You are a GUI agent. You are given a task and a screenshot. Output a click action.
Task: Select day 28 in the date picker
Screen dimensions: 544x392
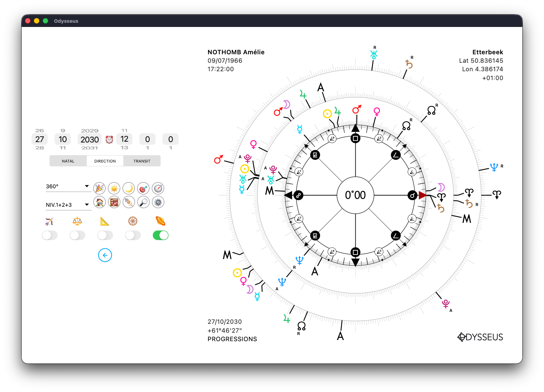40,148
